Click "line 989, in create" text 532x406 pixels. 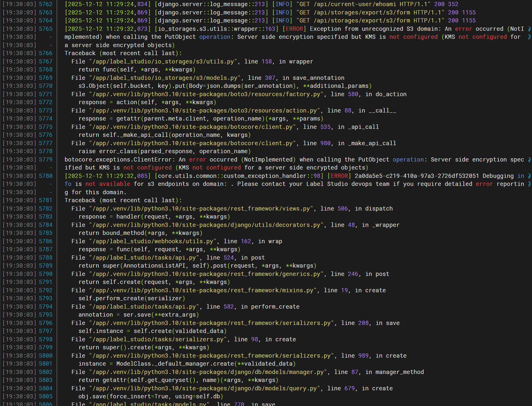coord(374,356)
